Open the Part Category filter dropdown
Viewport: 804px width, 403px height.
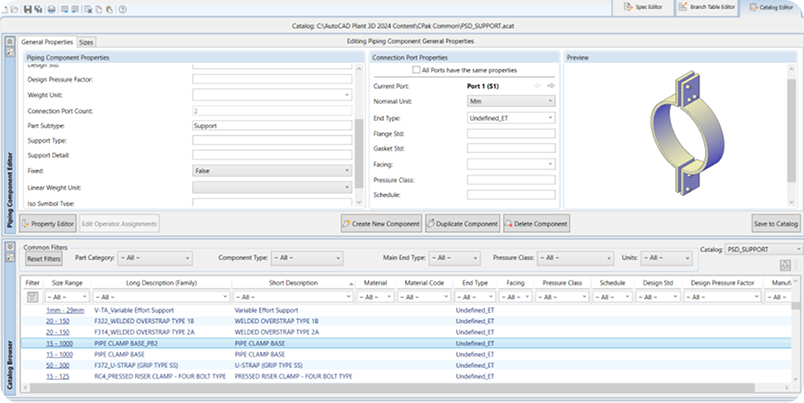[157, 258]
